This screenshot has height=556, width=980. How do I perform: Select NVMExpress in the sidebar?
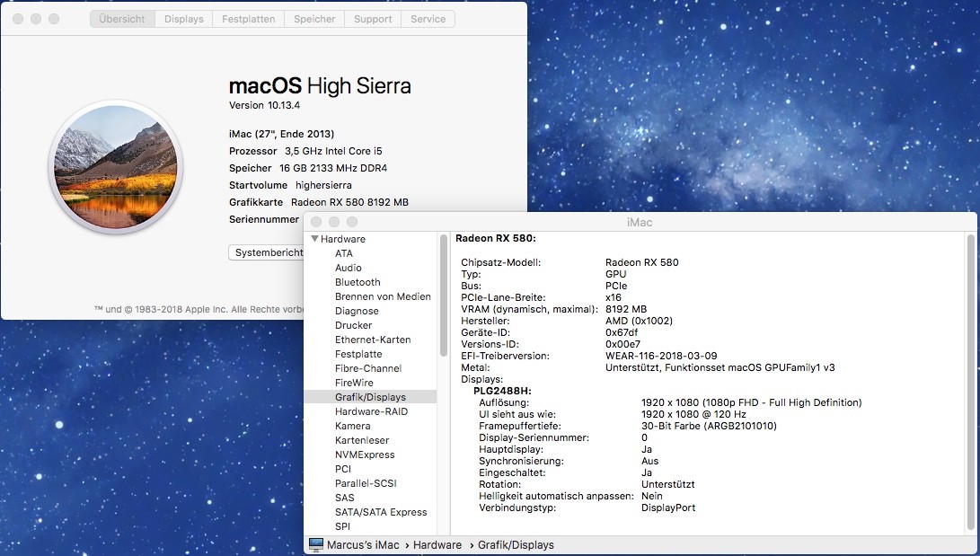(365, 455)
